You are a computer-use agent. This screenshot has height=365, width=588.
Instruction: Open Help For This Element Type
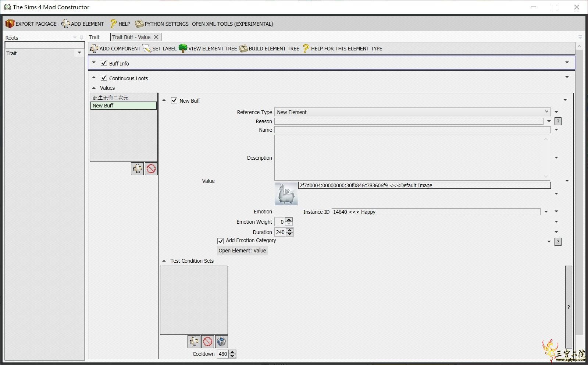click(x=342, y=49)
